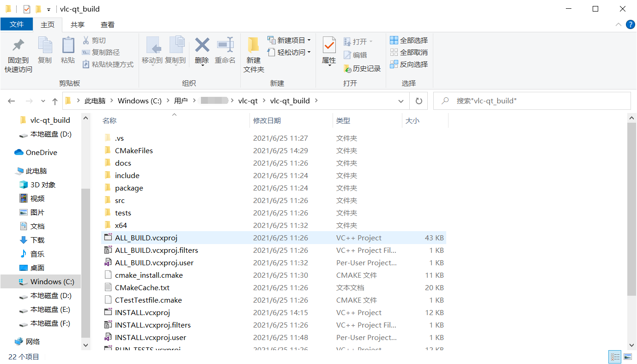Refresh the current folder view
The image size is (637, 364).
[x=418, y=101]
